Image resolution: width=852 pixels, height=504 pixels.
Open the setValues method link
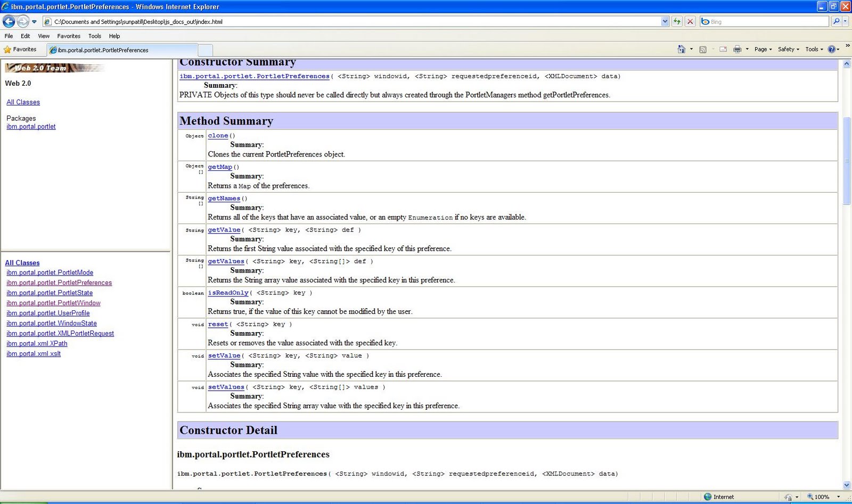point(226,387)
